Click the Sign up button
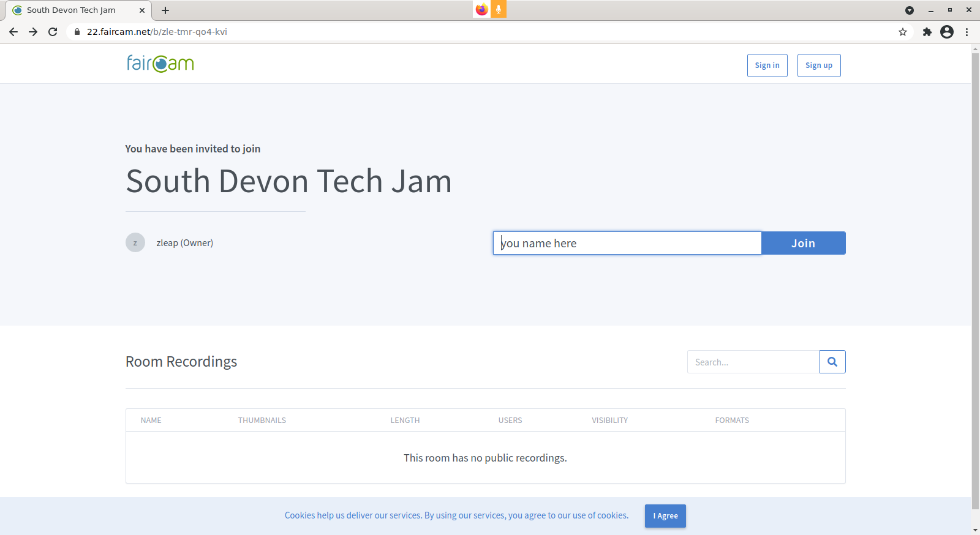Image resolution: width=980 pixels, height=535 pixels. (x=819, y=65)
